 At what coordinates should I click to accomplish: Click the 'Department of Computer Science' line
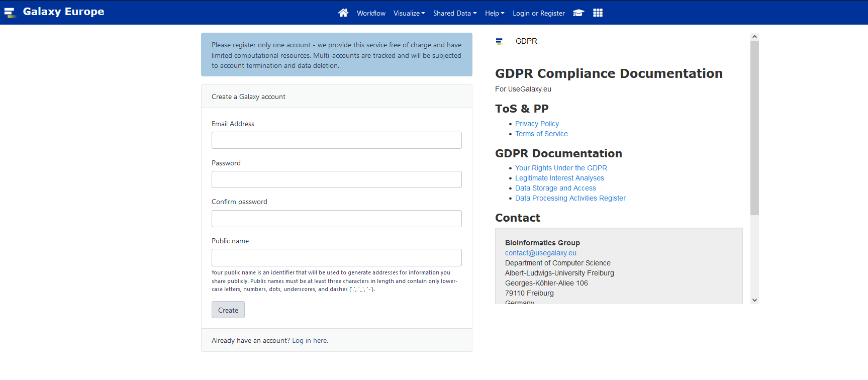coord(558,263)
